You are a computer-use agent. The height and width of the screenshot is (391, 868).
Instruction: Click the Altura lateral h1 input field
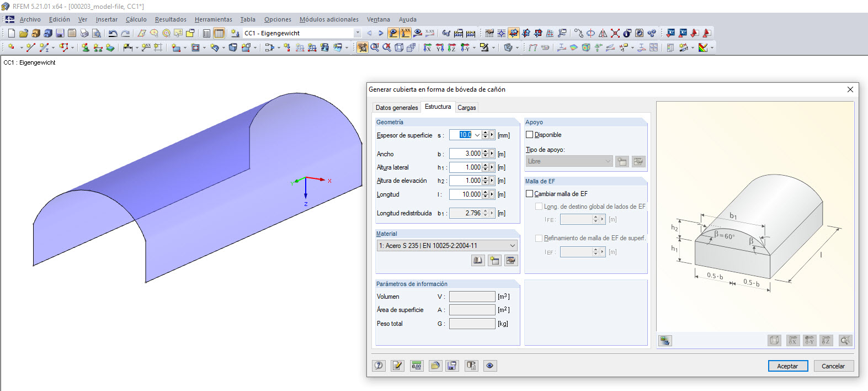click(465, 167)
